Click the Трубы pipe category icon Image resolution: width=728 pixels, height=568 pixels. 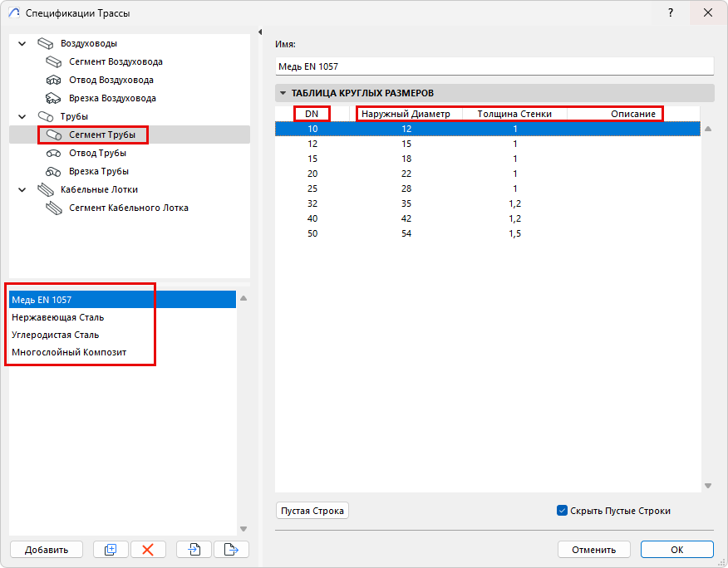[x=45, y=116]
